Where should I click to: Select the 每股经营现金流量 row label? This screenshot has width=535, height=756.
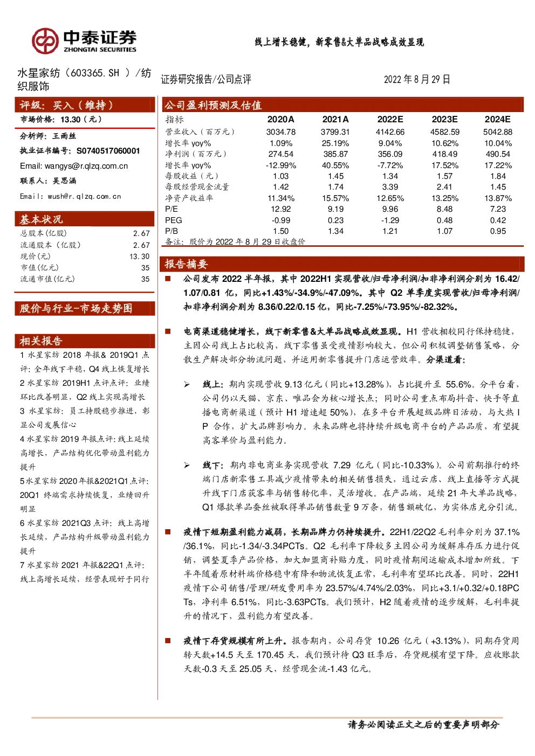[197, 187]
